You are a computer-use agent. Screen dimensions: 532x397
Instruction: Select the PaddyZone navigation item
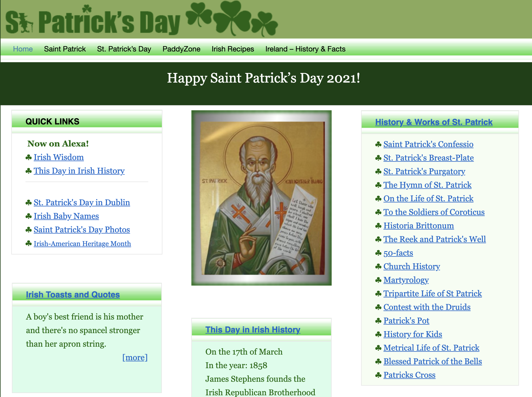click(181, 49)
